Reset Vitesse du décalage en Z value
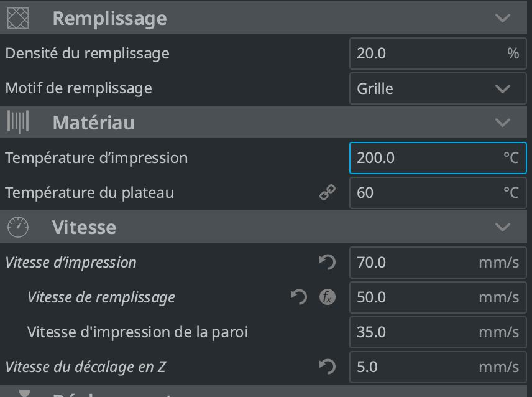This screenshot has width=532, height=397. click(327, 367)
